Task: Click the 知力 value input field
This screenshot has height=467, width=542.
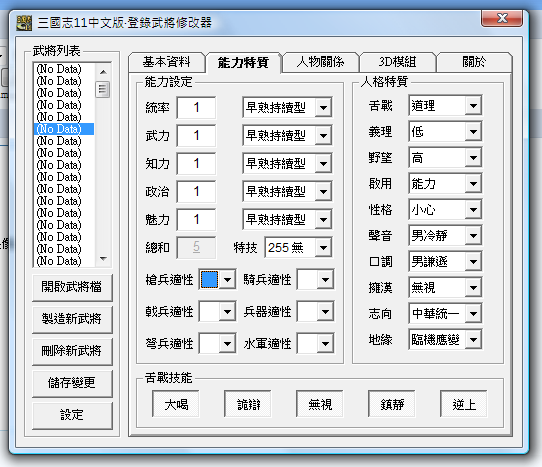Action: tap(196, 164)
